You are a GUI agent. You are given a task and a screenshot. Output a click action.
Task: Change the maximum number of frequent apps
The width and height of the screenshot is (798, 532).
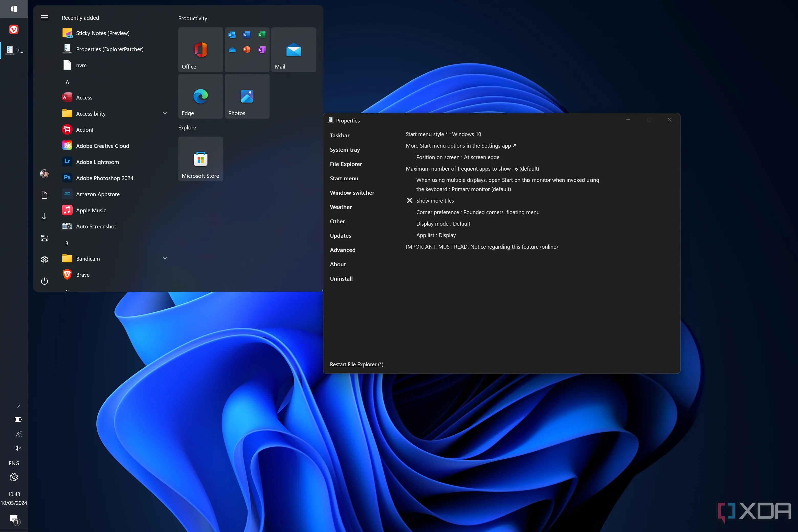point(472,169)
